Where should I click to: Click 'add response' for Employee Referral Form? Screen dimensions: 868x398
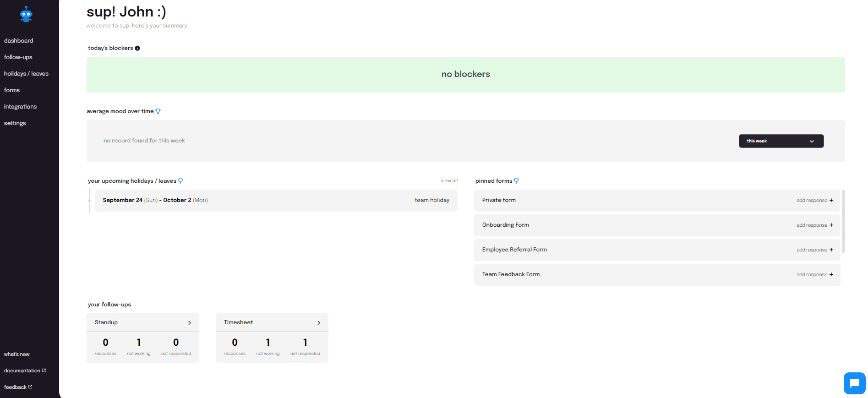(812, 250)
